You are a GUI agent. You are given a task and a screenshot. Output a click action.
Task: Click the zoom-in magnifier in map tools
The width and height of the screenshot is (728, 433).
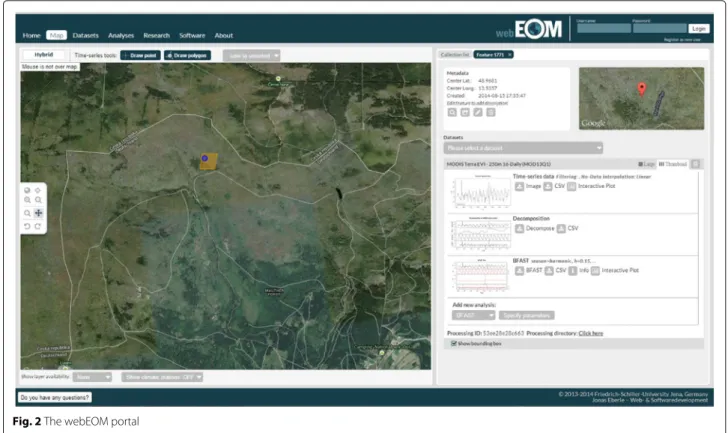point(27,200)
